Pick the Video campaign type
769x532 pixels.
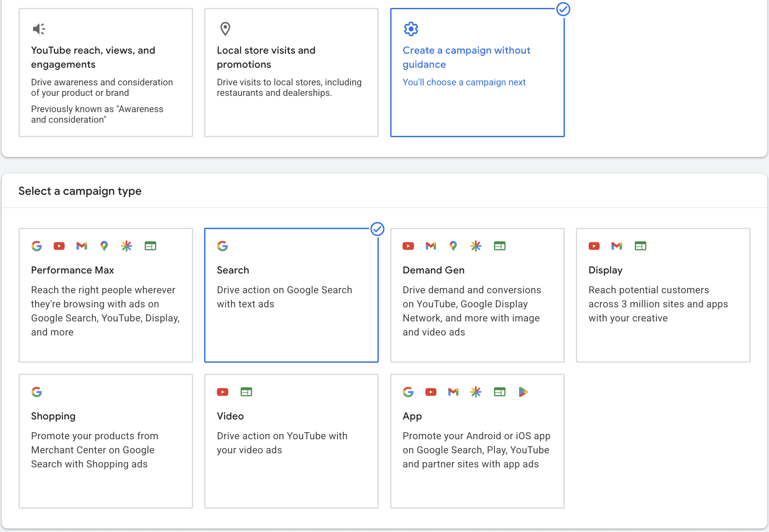coord(291,441)
